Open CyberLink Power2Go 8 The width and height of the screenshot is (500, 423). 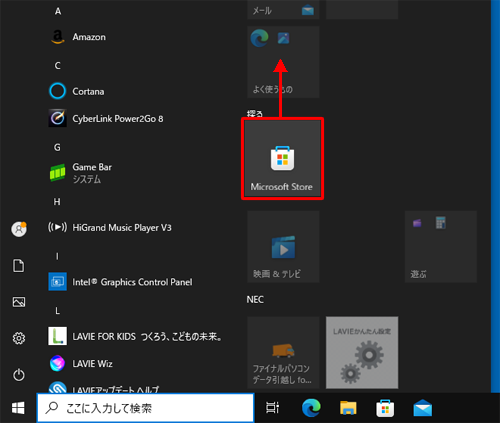pyautogui.click(x=107, y=119)
